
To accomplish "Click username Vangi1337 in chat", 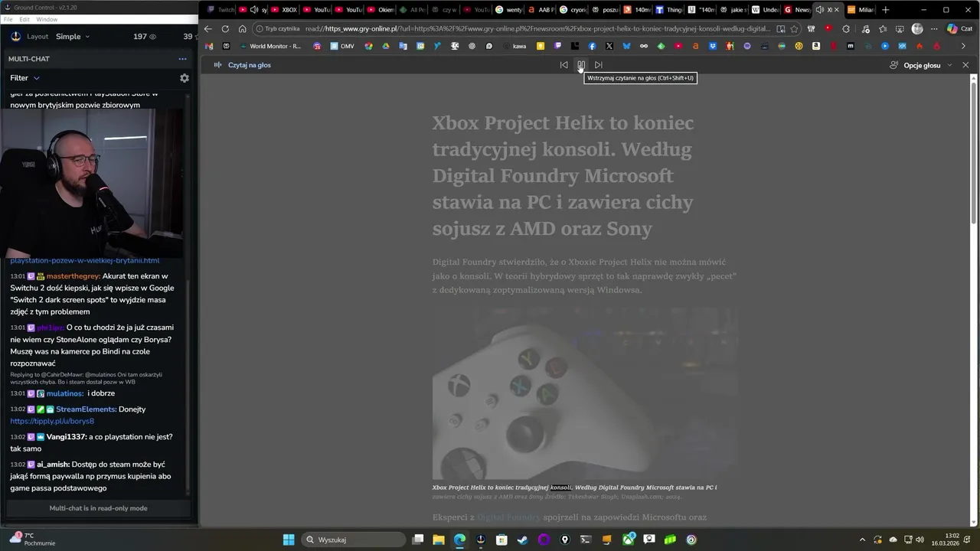I will [x=66, y=437].
